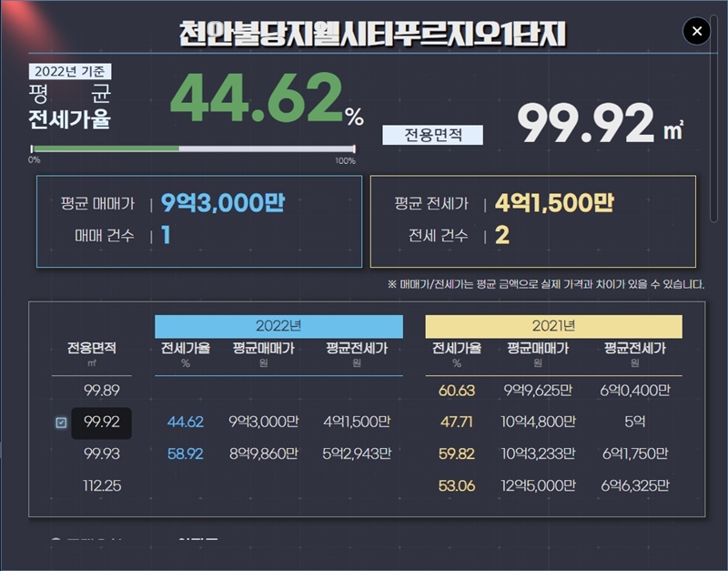Click the highlighted 99.92 area entry
This screenshot has height=571, width=728.
coord(103,421)
